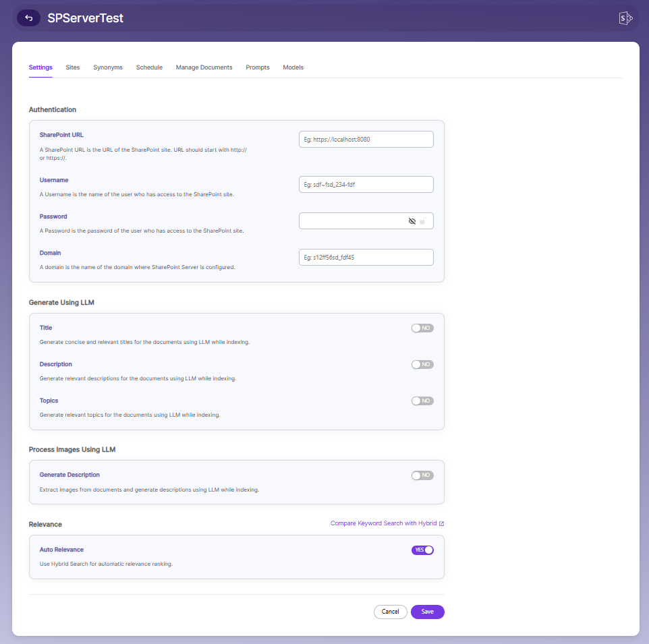This screenshot has height=644, width=649.
Task: Open the Sites tab
Action: click(72, 67)
